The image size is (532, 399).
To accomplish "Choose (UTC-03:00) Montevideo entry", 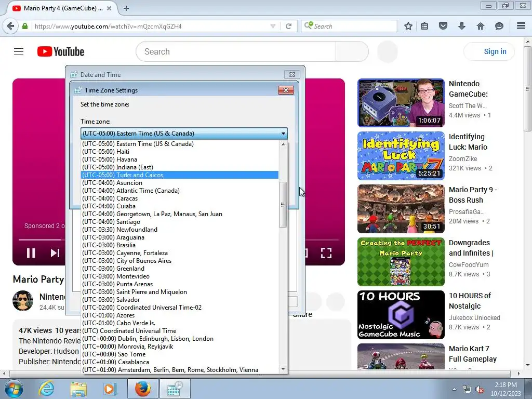I will tap(179, 276).
